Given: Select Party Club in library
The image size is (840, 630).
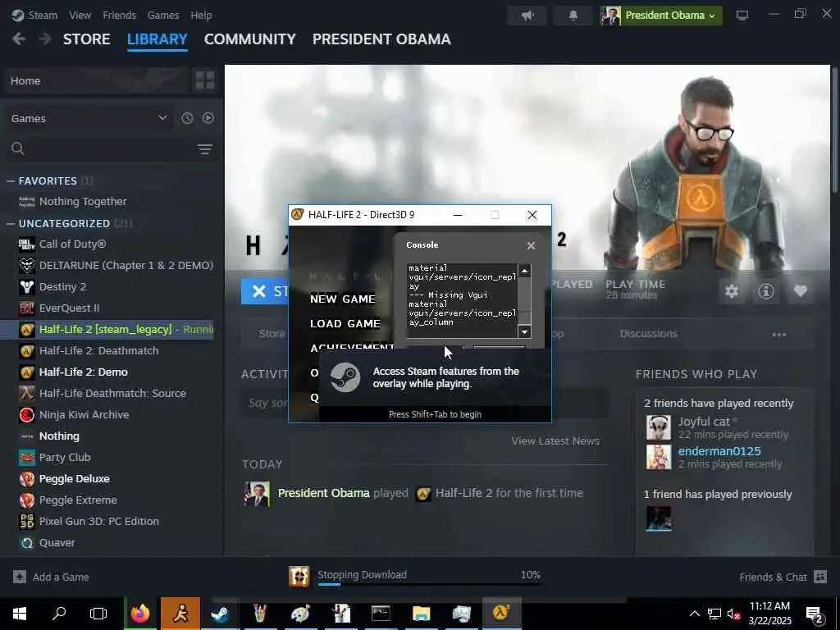Looking at the screenshot, I should coord(65,457).
